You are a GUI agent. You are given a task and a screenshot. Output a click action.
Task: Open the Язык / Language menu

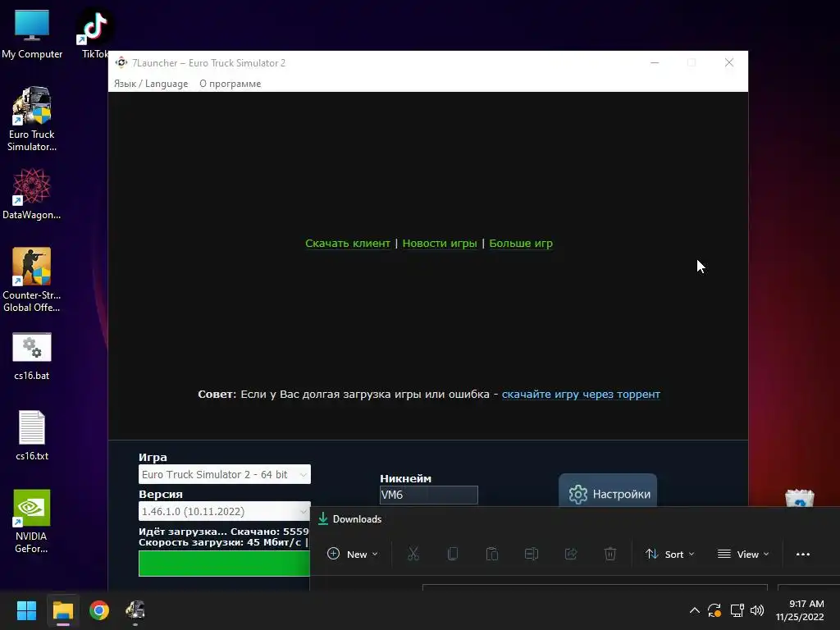click(x=151, y=84)
